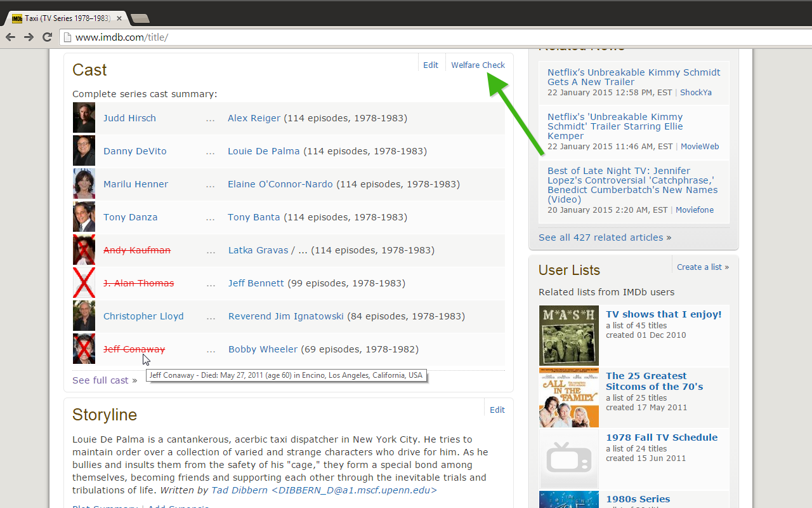Open Danny DeVito's headshot thumbnail
This screenshot has height=508, width=812.
click(84, 151)
